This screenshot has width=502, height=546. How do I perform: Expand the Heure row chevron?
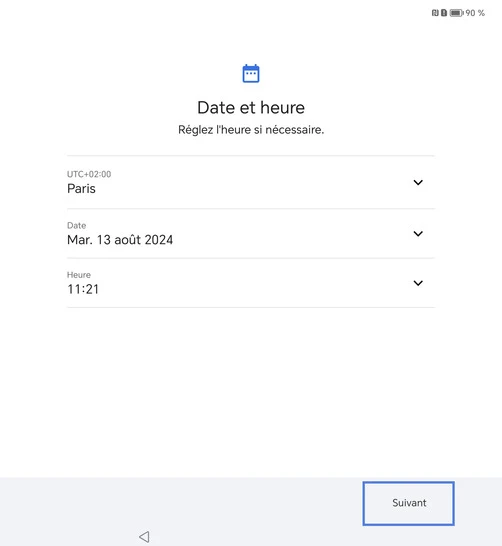pos(418,283)
